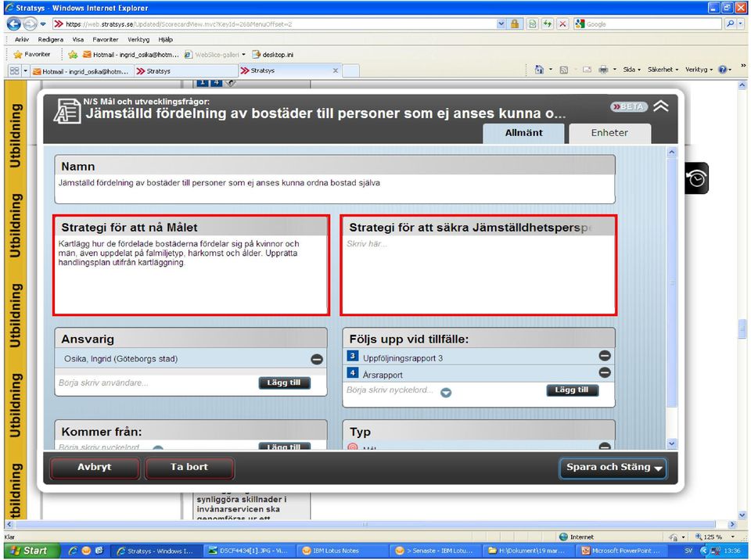This screenshot has height=560, width=751.
Task: Open the Visa menu
Action: tap(78, 39)
